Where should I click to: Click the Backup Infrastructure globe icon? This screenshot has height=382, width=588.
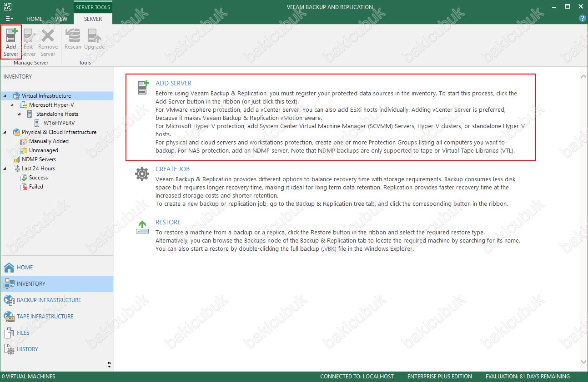tap(9, 300)
